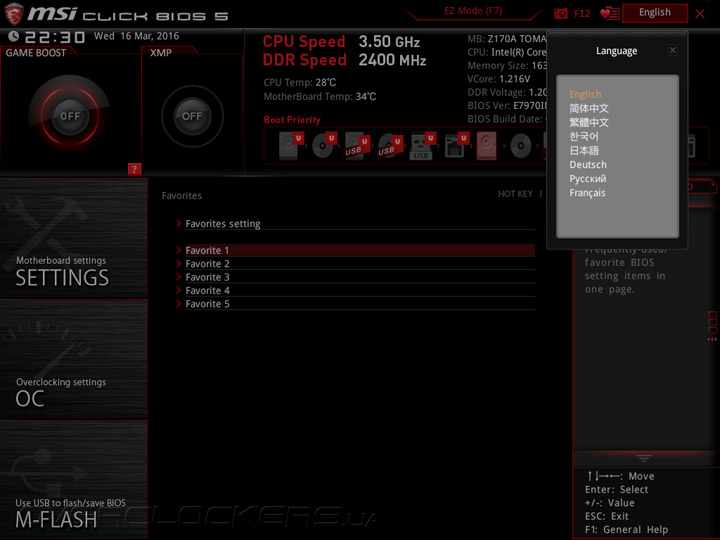
Task: Select UEFI CD/DVD boot device icon
Action: pos(324,146)
